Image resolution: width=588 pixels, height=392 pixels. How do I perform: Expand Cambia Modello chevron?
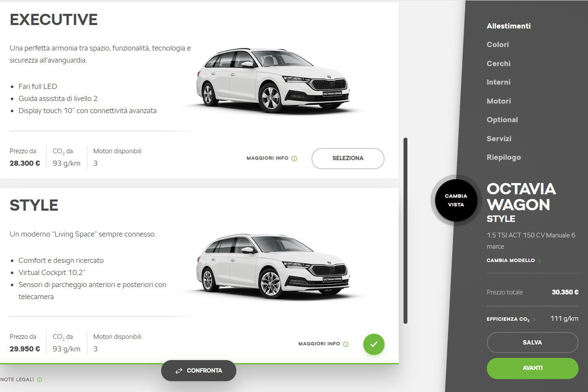(x=540, y=261)
